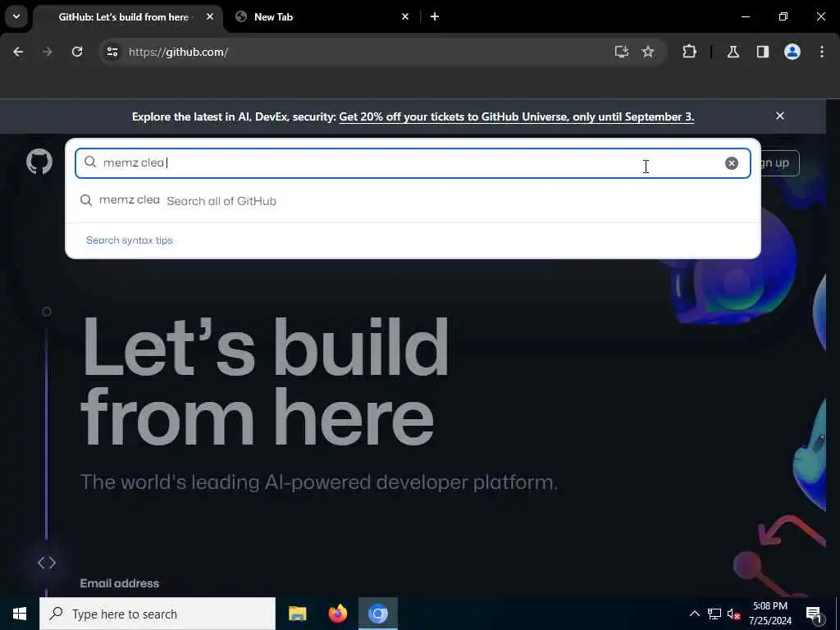The image size is (840, 630).
Task: Go back using the browser back arrow
Action: 18,52
